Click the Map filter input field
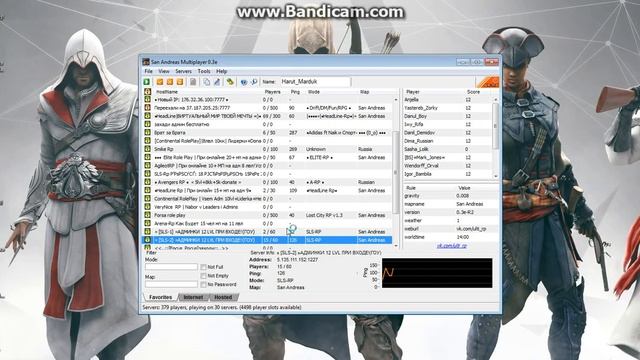640x360 pixels. (171, 284)
